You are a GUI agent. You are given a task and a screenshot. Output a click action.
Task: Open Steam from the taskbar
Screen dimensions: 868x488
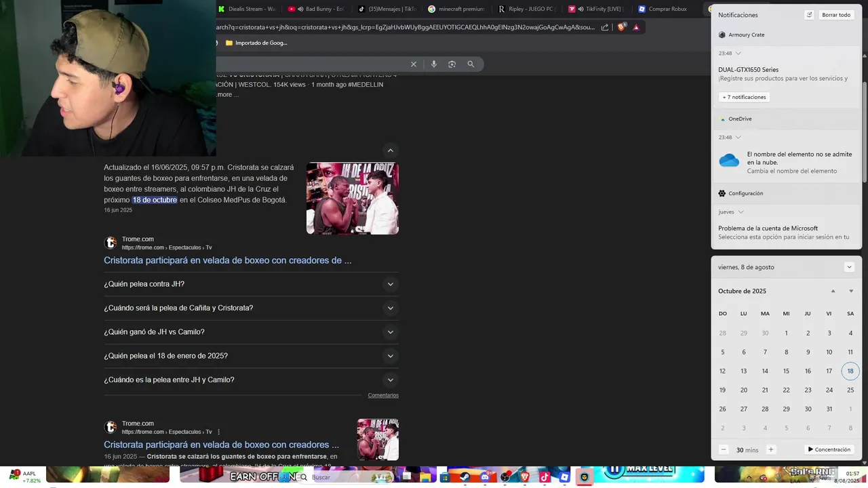click(465, 477)
